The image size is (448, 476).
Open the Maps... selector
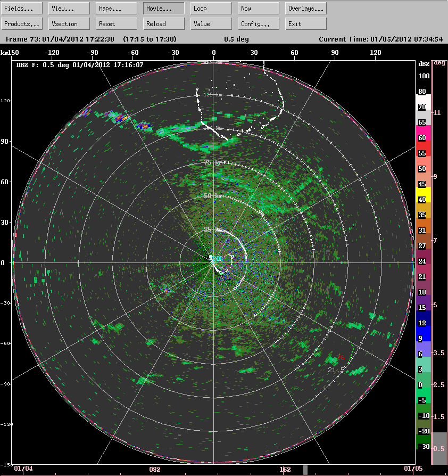[x=116, y=9]
